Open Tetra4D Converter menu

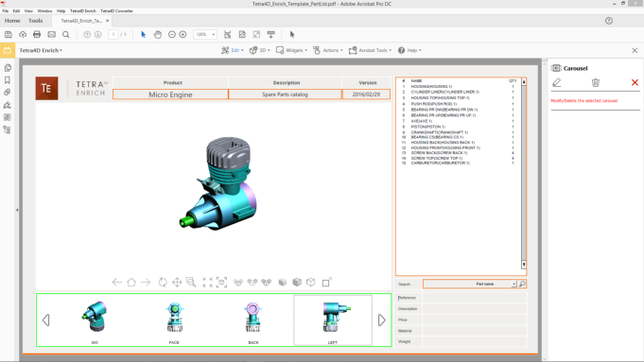pos(116,10)
